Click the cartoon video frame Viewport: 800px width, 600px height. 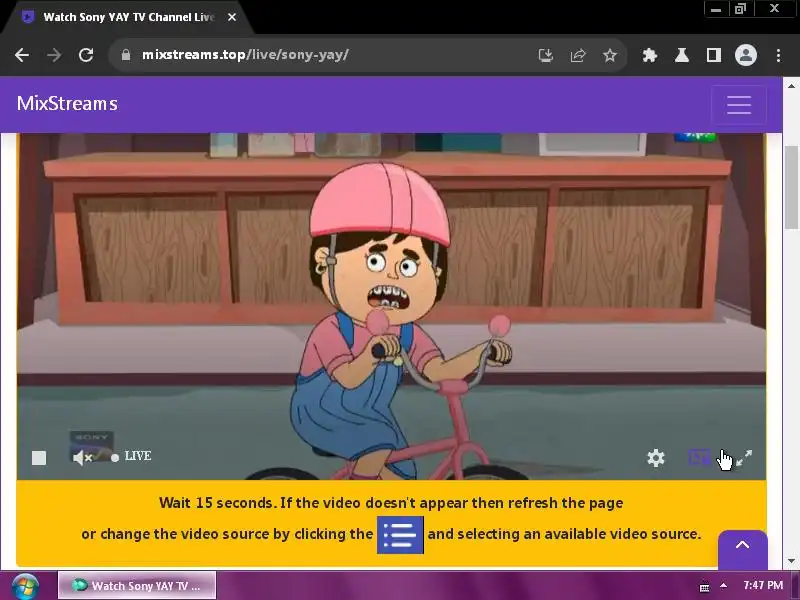pyautogui.click(x=391, y=306)
